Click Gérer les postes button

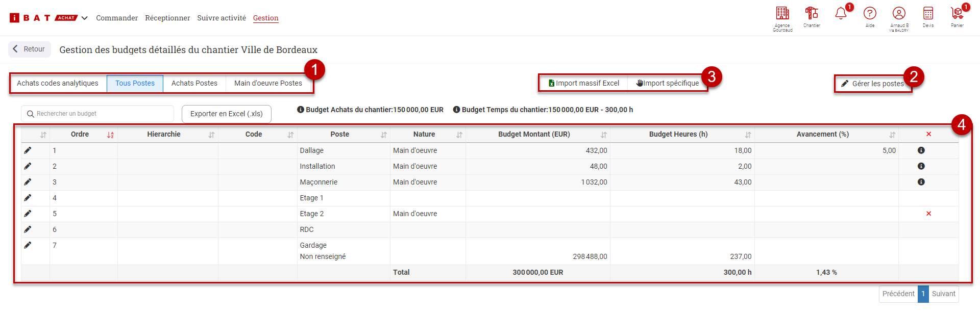pyautogui.click(x=872, y=84)
